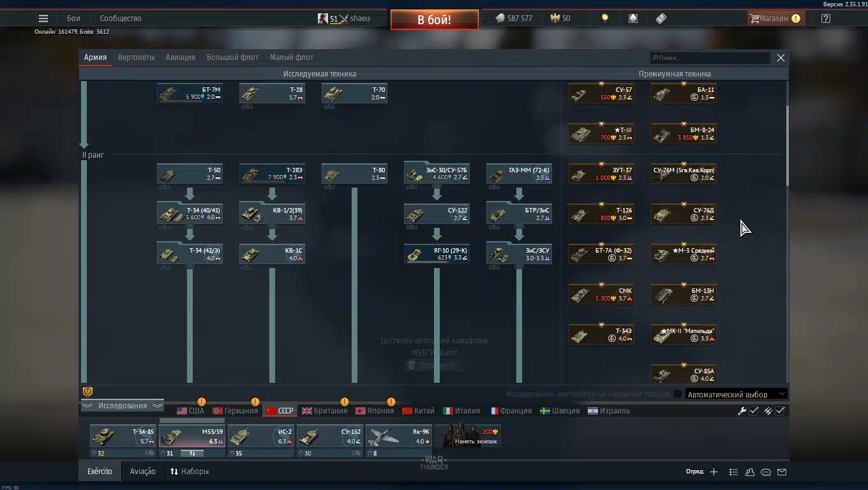Viewport: 868px width, 490px height.
Task: Select the Швеция nation
Action: [x=560, y=411]
